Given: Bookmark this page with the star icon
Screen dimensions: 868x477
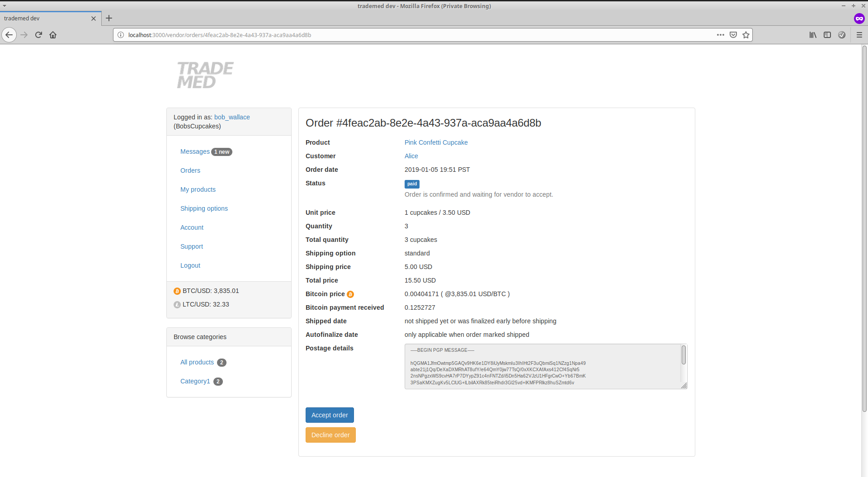Looking at the screenshot, I should pos(746,35).
